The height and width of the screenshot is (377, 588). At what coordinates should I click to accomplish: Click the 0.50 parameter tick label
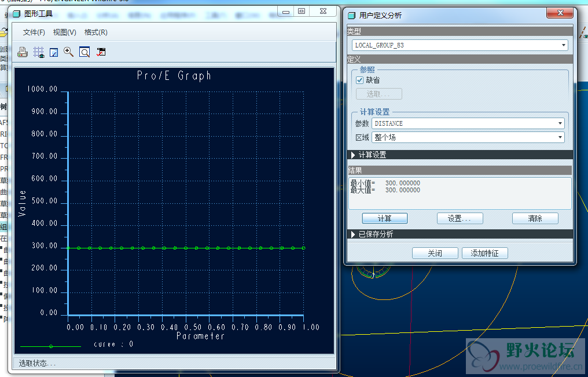(193, 327)
